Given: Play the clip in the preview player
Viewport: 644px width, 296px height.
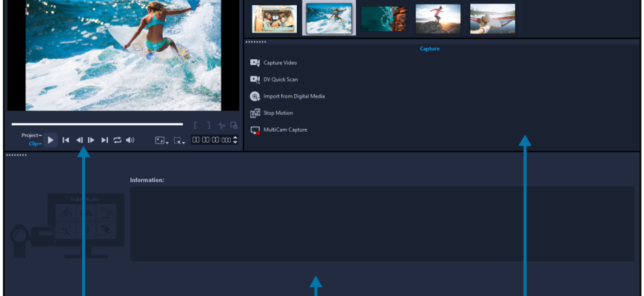Looking at the screenshot, I should click(x=50, y=140).
